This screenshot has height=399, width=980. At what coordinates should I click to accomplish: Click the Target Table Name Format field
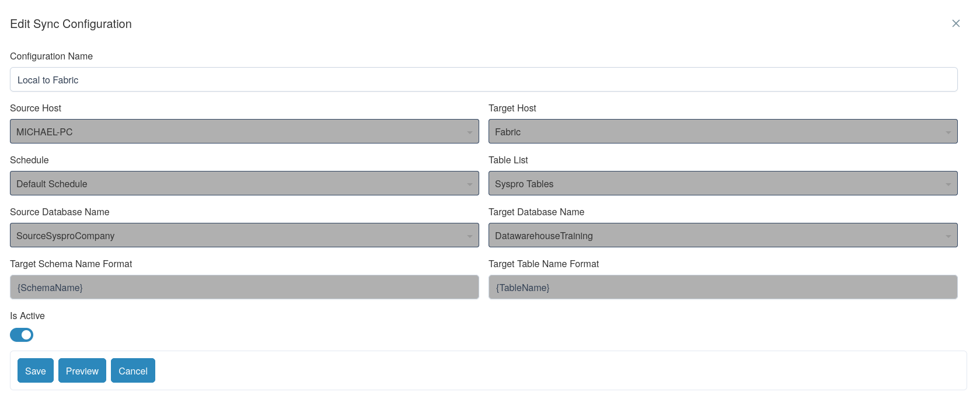(x=723, y=287)
